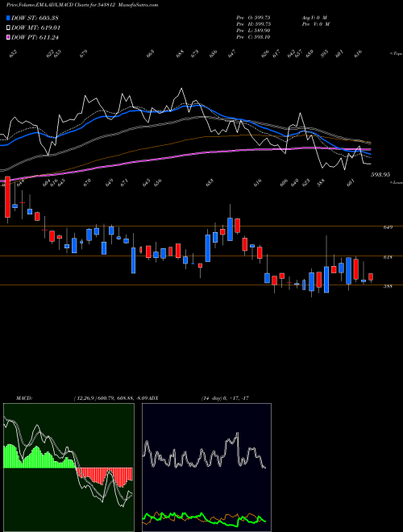Click the 'Pre C: 593.10' value
The image size is (403, 532).
pyautogui.click(x=253, y=37)
